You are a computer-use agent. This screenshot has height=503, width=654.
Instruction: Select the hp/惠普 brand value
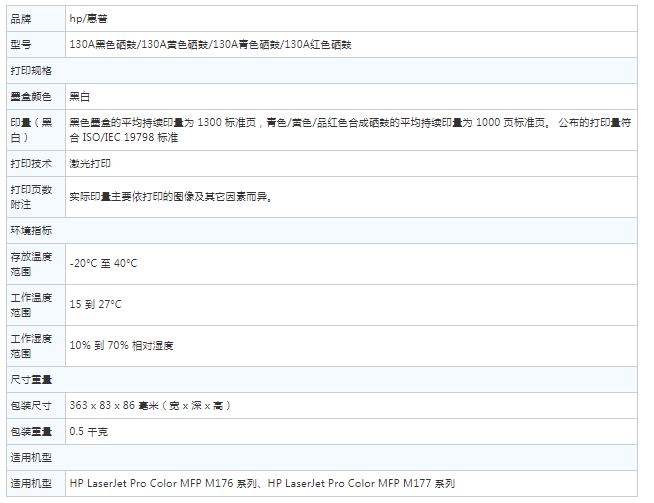[x=89, y=18]
